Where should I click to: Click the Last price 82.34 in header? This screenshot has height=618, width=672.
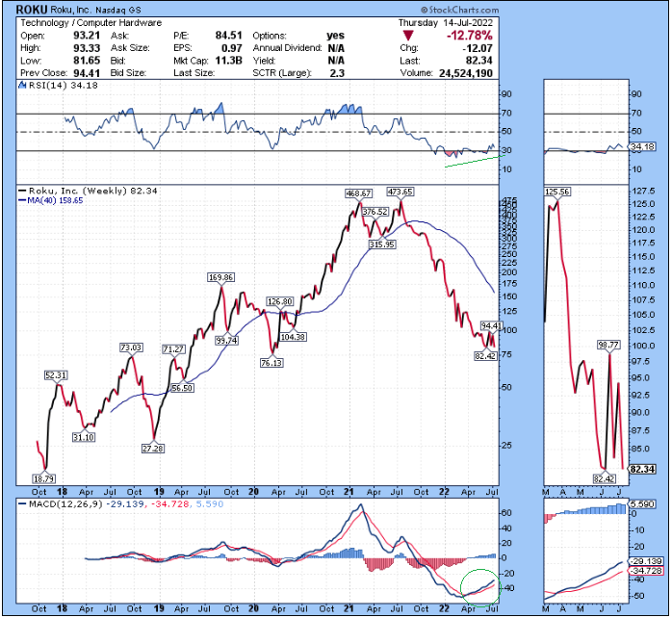pyautogui.click(x=479, y=61)
